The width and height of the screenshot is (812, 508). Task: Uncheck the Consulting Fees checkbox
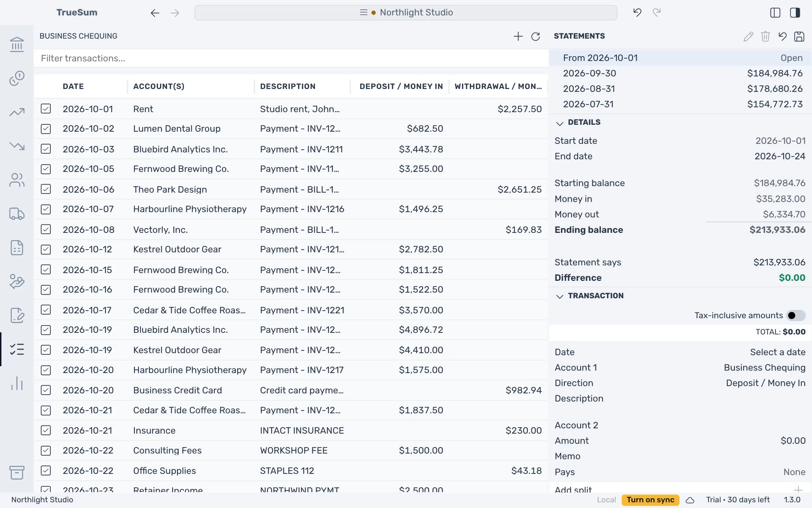click(46, 450)
